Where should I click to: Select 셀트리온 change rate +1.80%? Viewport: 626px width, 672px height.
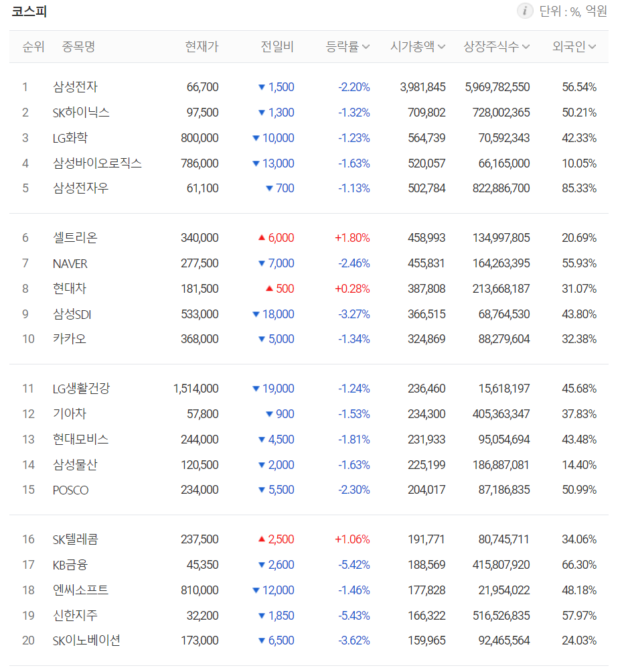tap(352, 238)
